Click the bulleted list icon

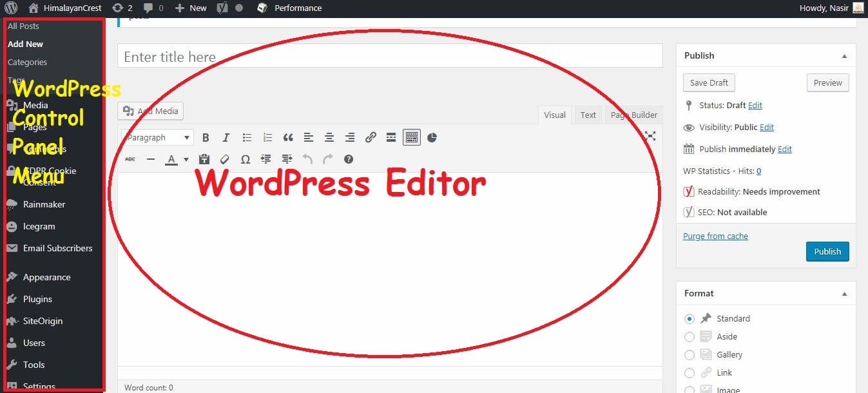pyautogui.click(x=247, y=137)
